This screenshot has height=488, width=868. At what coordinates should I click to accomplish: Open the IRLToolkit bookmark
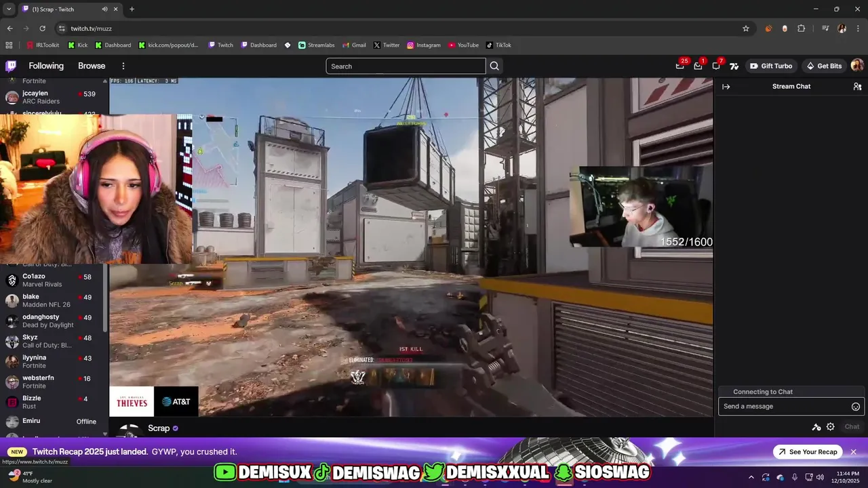click(43, 45)
